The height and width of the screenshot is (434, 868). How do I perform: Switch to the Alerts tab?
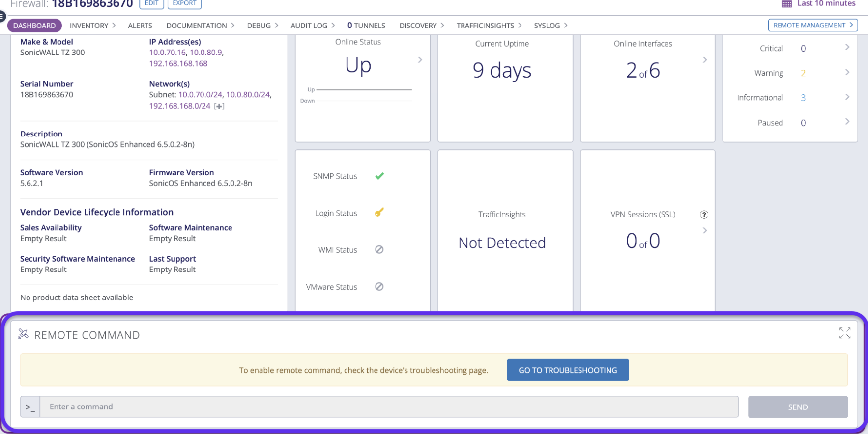[140, 26]
